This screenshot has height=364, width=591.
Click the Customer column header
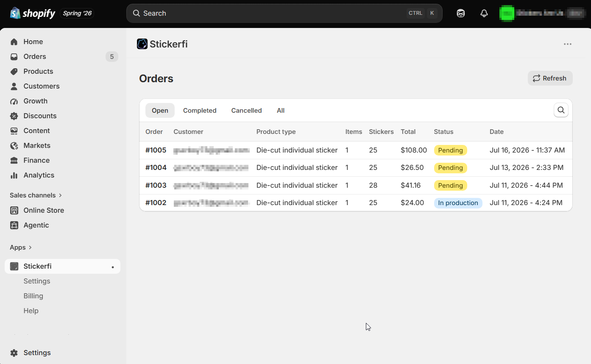pyautogui.click(x=188, y=132)
